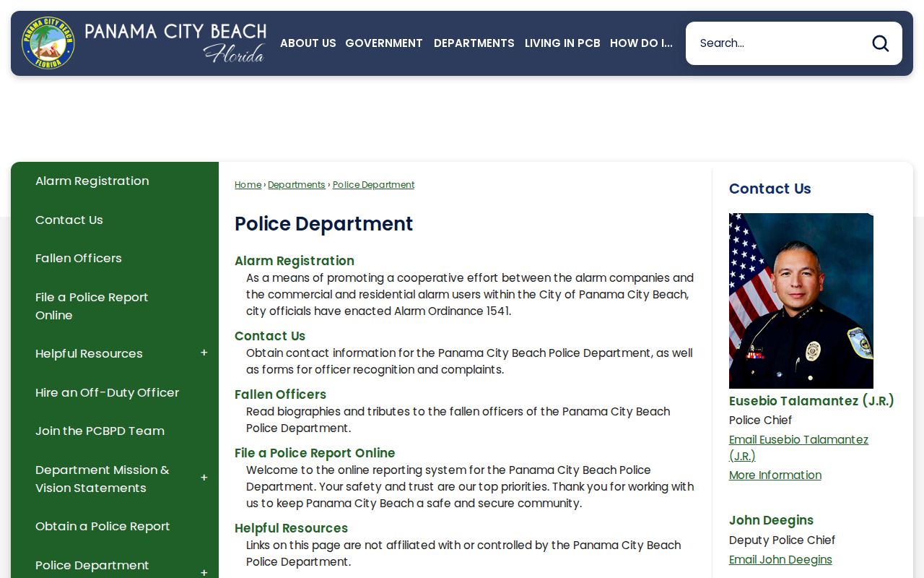Open the File a Police Report Online heading
The width and height of the screenshot is (924, 578).
[x=315, y=453]
